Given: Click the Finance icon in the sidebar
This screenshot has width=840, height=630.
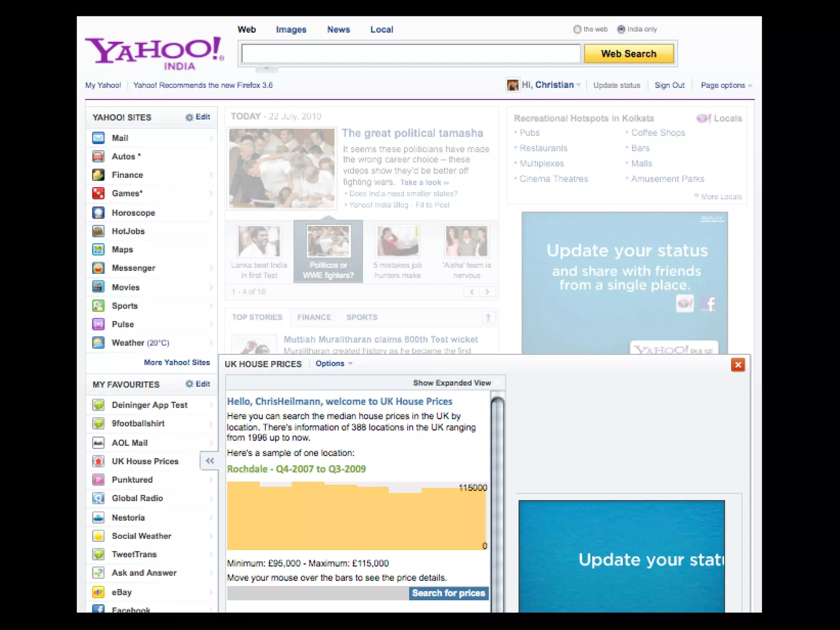Looking at the screenshot, I should tap(98, 175).
